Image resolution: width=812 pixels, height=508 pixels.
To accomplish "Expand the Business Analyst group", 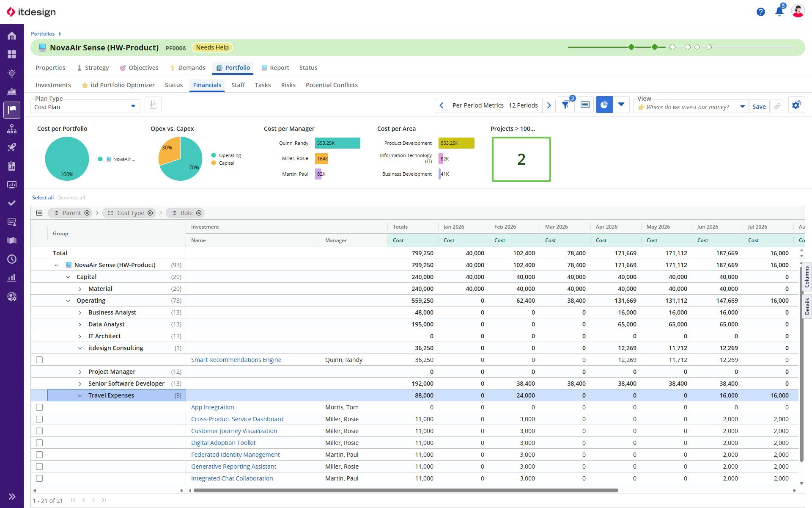I will [80, 312].
